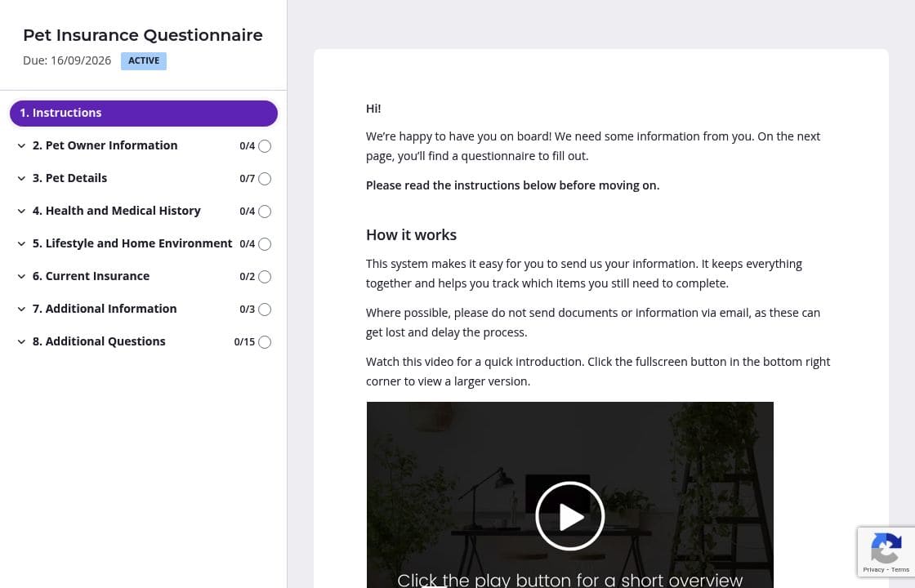This screenshot has width=915, height=588.
Task: Click the ACTIVE status badge
Action: click(x=144, y=61)
